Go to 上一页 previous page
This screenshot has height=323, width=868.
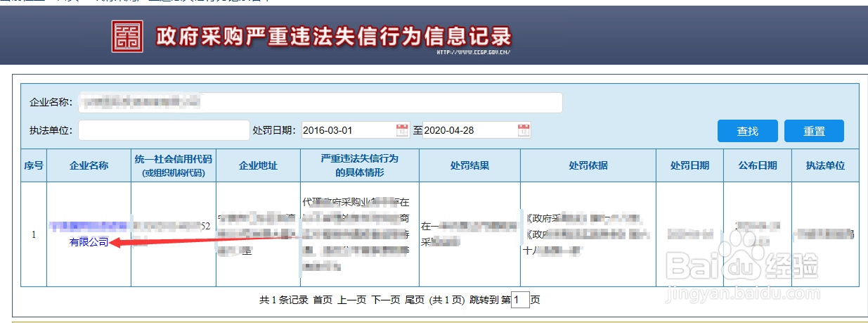click(x=352, y=300)
